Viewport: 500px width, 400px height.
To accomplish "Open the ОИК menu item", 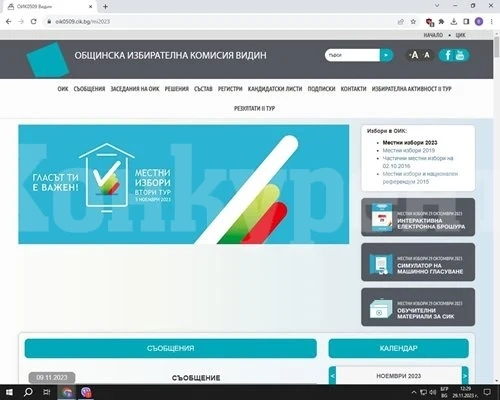I will (x=63, y=89).
